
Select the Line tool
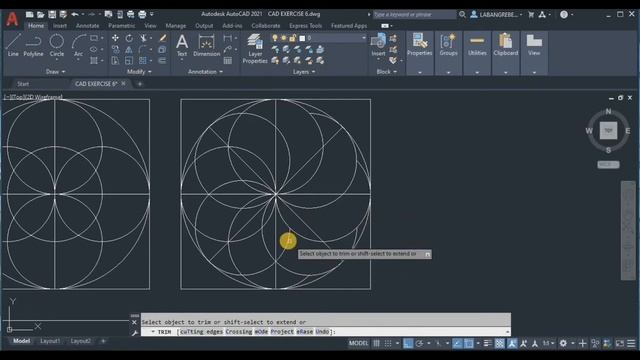click(x=13, y=45)
